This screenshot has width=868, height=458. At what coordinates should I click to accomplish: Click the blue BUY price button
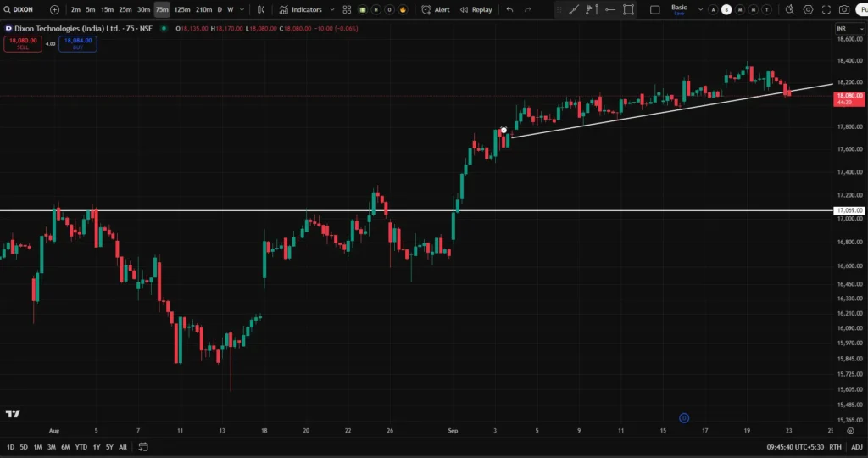[77, 44]
